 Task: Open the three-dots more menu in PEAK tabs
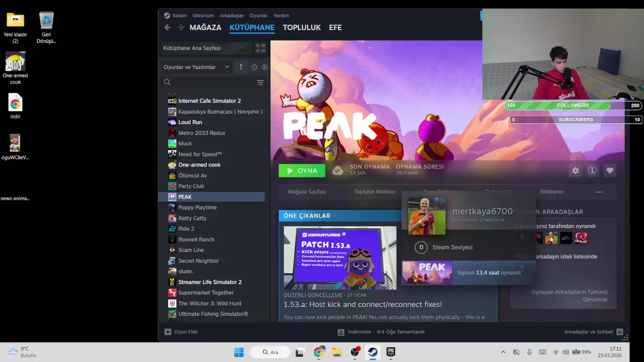point(599,192)
